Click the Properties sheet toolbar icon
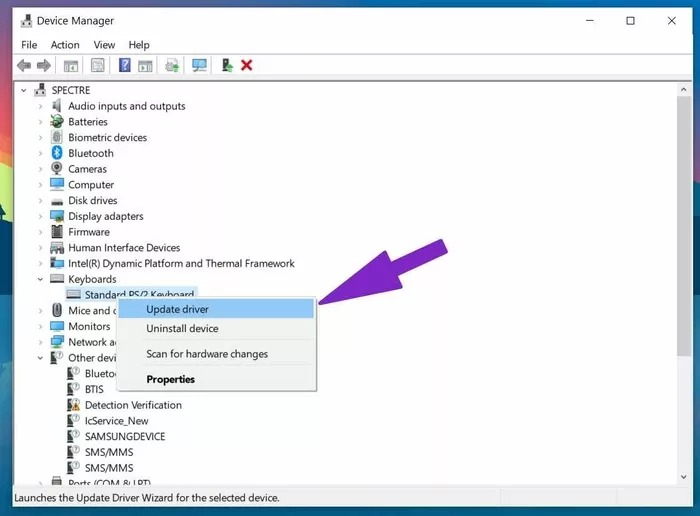The image size is (700, 516). (98, 66)
